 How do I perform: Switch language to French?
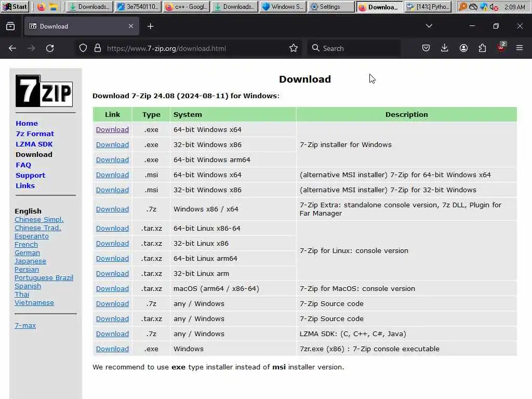26,244
